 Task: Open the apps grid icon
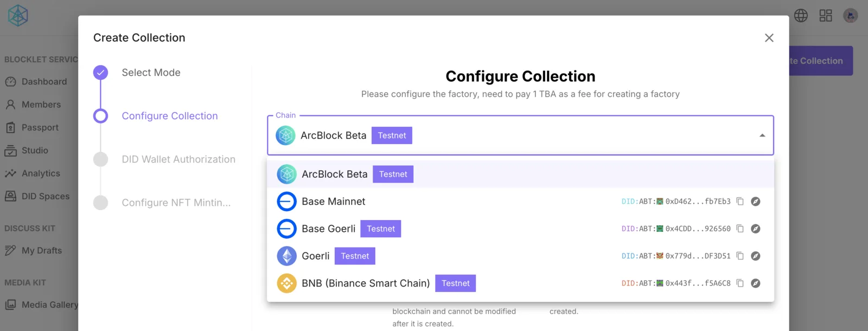[x=826, y=16]
